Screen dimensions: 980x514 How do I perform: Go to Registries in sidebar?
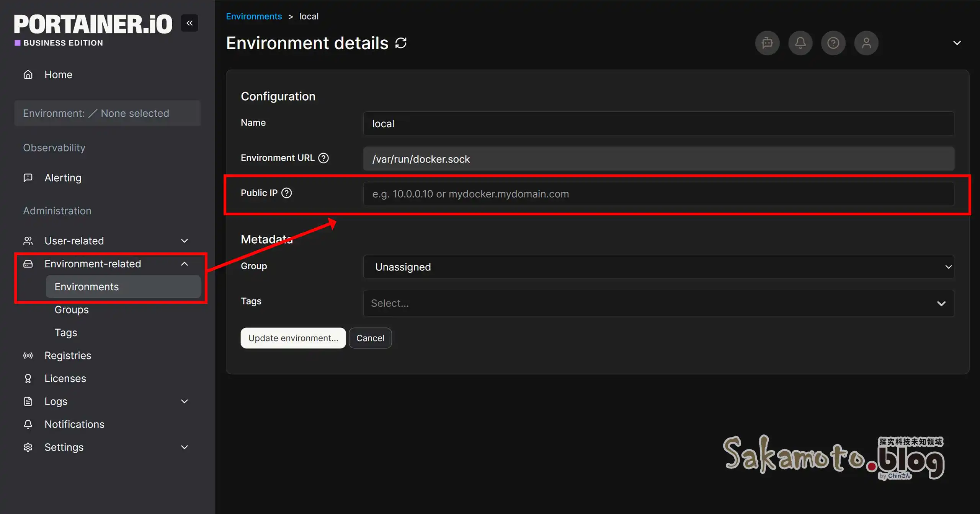pos(68,356)
